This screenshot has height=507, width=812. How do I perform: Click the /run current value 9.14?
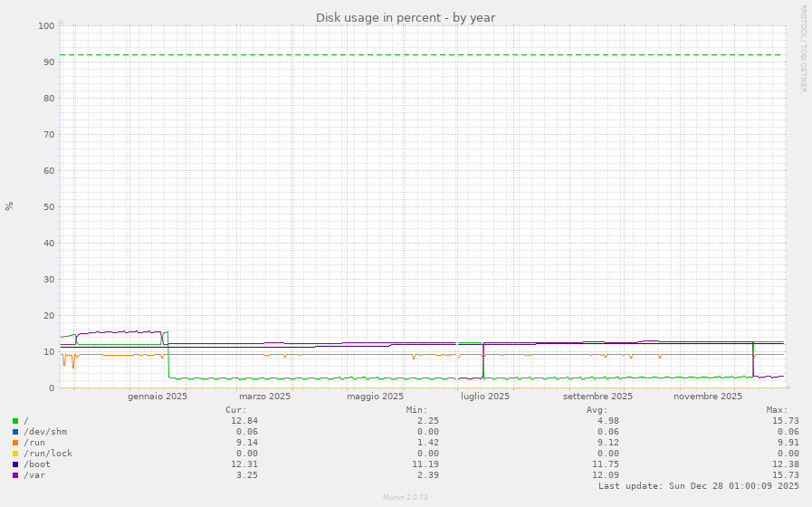(247, 442)
